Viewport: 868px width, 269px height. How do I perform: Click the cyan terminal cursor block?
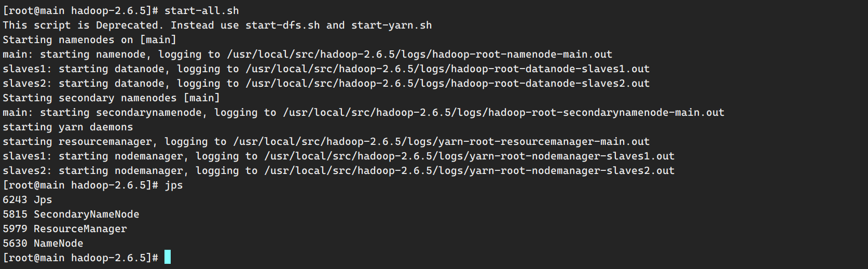click(x=168, y=257)
